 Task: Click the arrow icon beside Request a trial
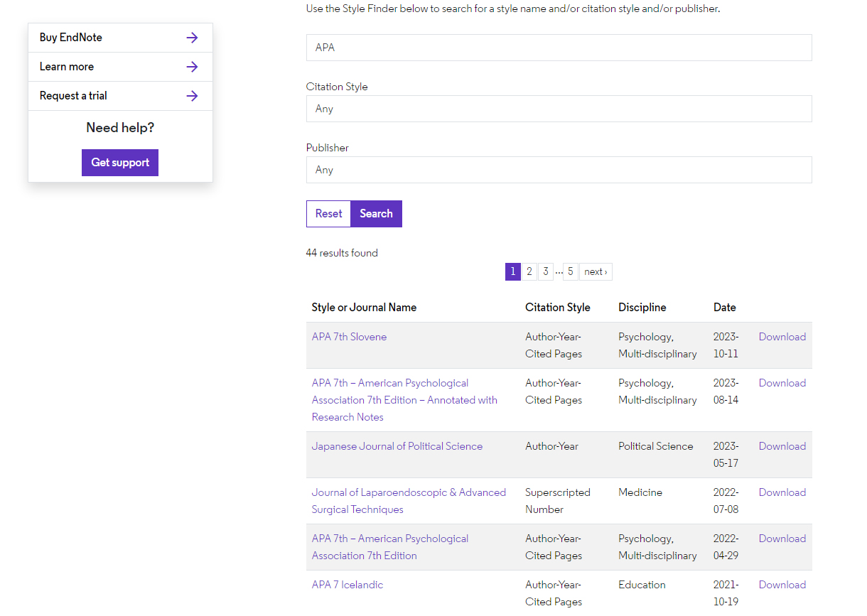pyautogui.click(x=192, y=96)
